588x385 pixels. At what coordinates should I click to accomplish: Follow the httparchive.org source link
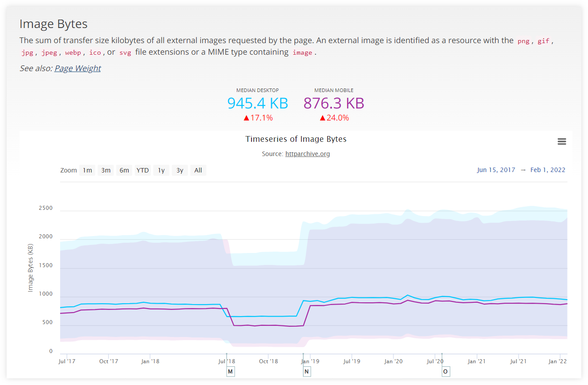point(307,154)
